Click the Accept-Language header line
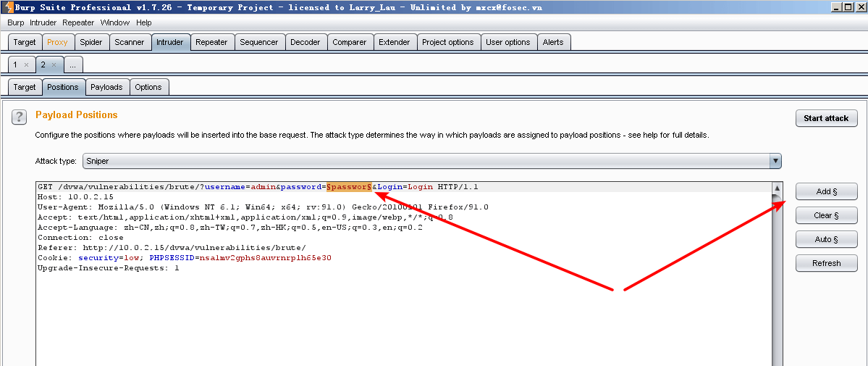The height and width of the screenshot is (366, 868). coord(229,228)
